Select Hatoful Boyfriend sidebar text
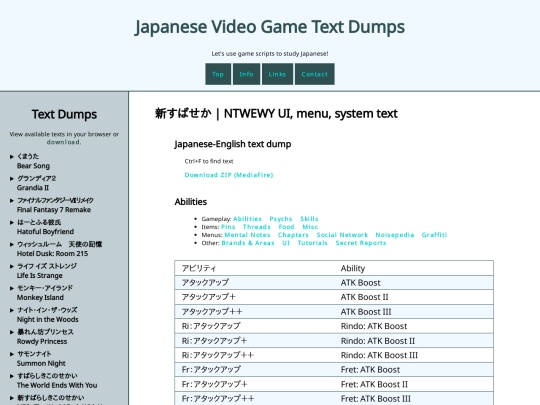The height and width of the screenshot is (405, 540). coord(45,232)
